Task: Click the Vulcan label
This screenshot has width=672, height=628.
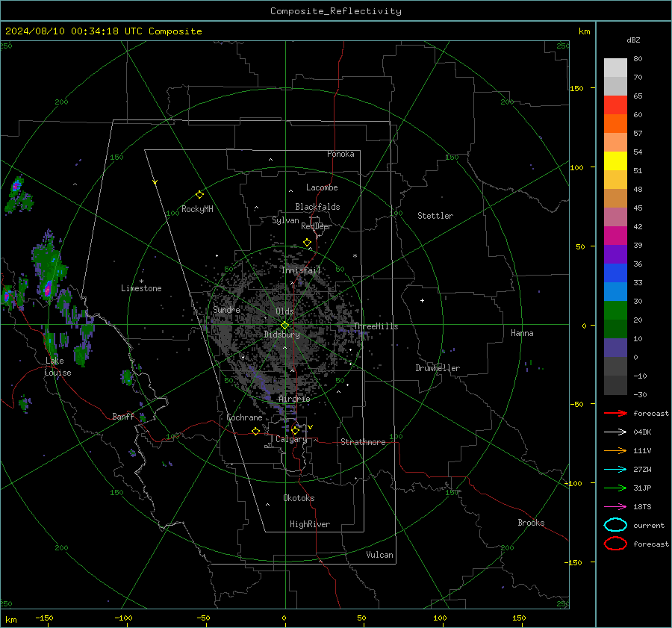Action: [380, 555]
